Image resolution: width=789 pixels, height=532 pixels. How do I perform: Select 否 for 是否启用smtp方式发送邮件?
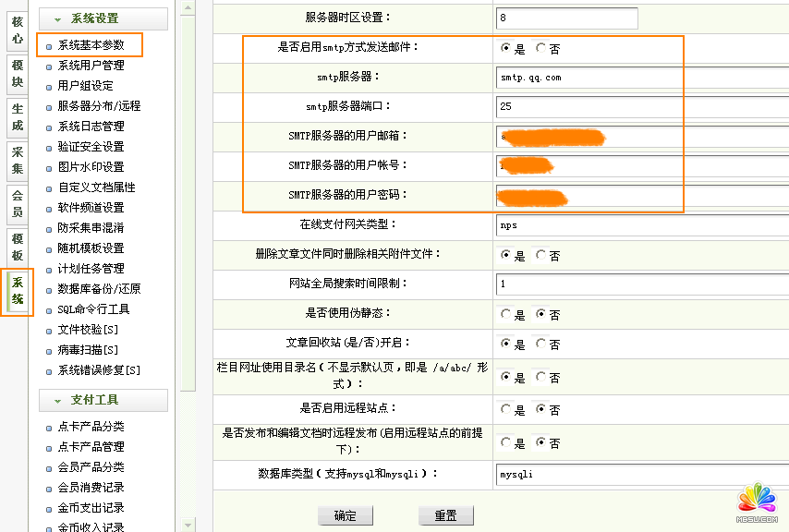click(x=541, y=48)
